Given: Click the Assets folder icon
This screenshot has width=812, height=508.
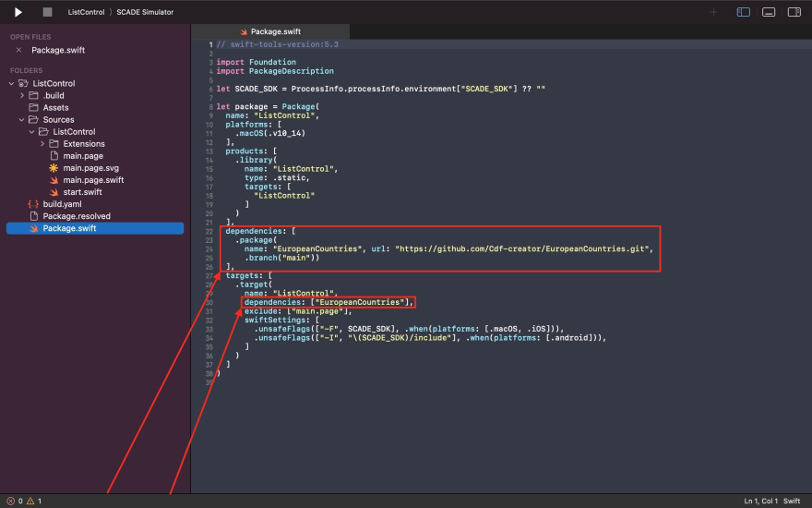Looking at the screenshot, I should coord(33,107).
